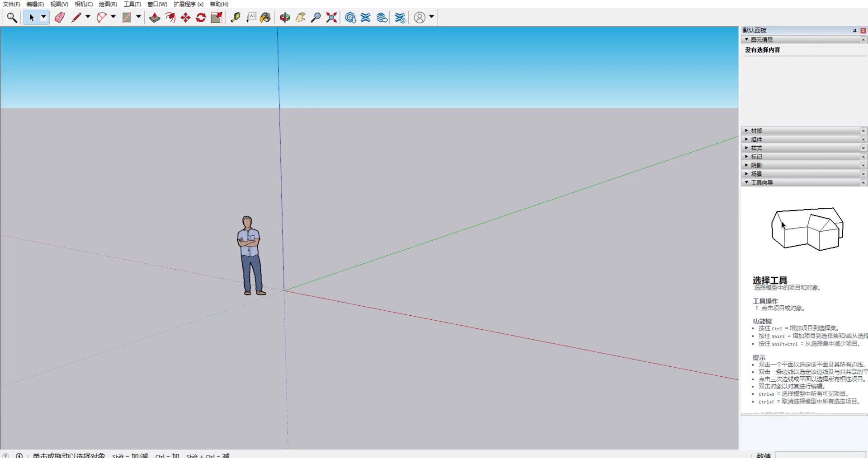868x458 pixels.
Task: Select the Eraser tool
Action: (x=60, y=18)
